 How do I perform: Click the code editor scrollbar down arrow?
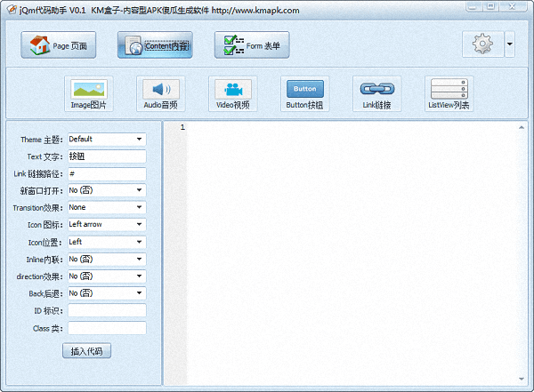pos(522,380)
